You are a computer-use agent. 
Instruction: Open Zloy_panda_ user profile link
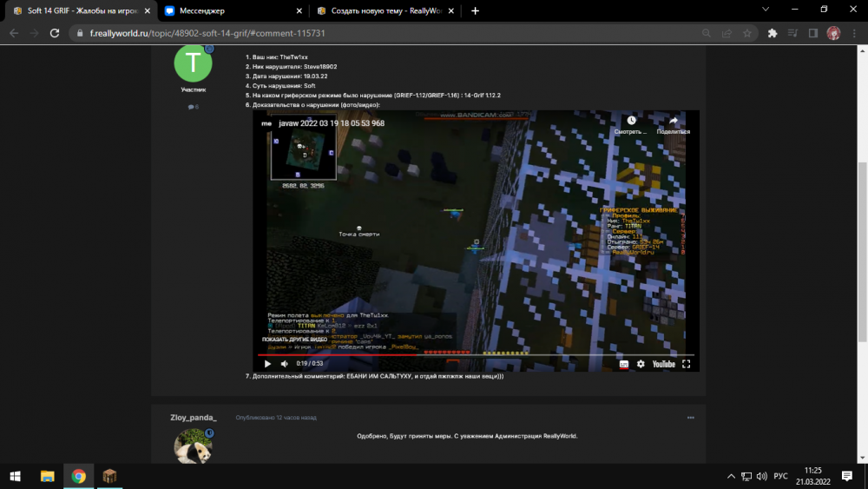[194, 418]
